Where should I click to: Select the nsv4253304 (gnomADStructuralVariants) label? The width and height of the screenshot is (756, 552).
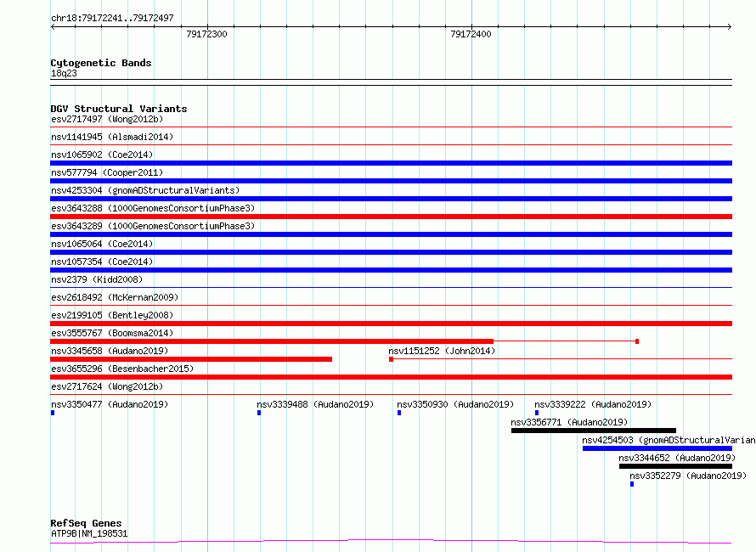[145, 190]
